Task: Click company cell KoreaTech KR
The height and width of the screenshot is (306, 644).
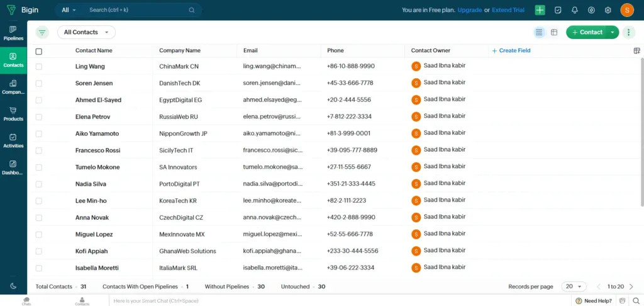Action: 178,201
